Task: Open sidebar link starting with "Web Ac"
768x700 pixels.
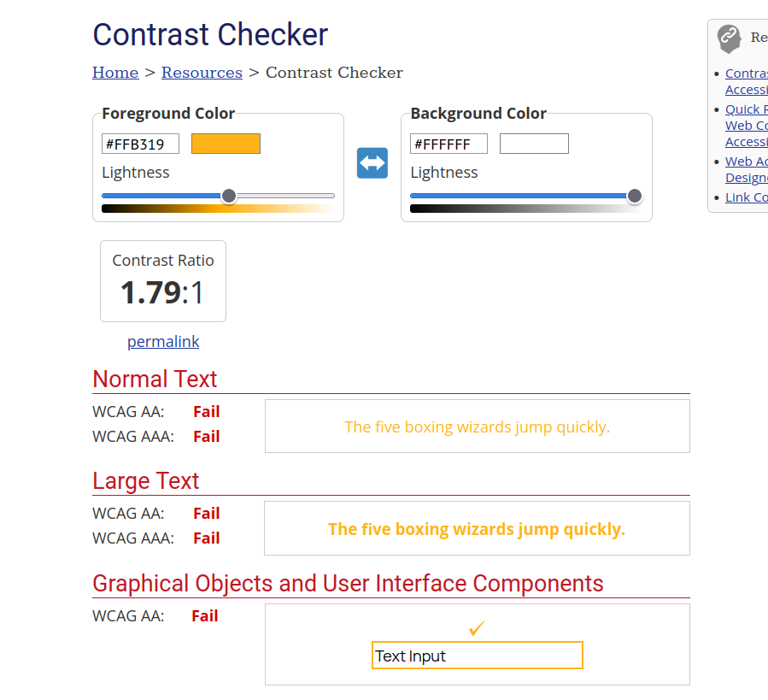Action: [746, 162]
